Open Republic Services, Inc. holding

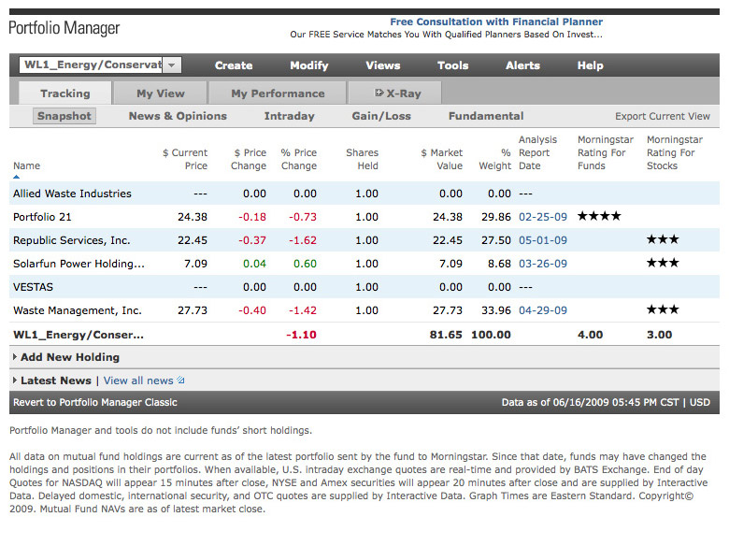coord(72,240)
